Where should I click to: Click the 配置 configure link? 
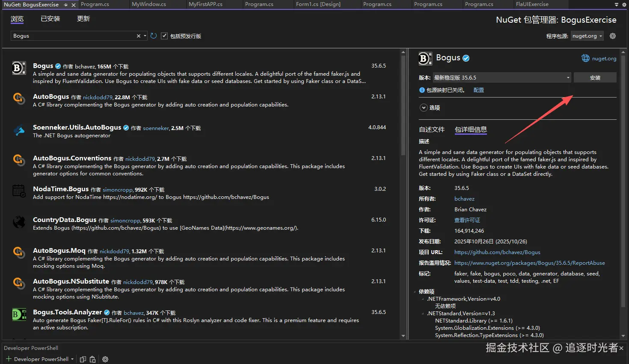[479, 90]
